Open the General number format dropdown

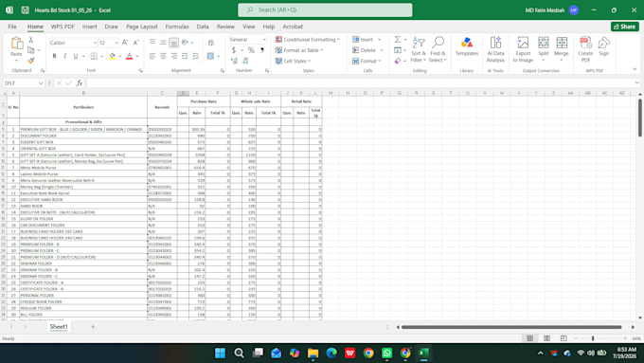264,40
